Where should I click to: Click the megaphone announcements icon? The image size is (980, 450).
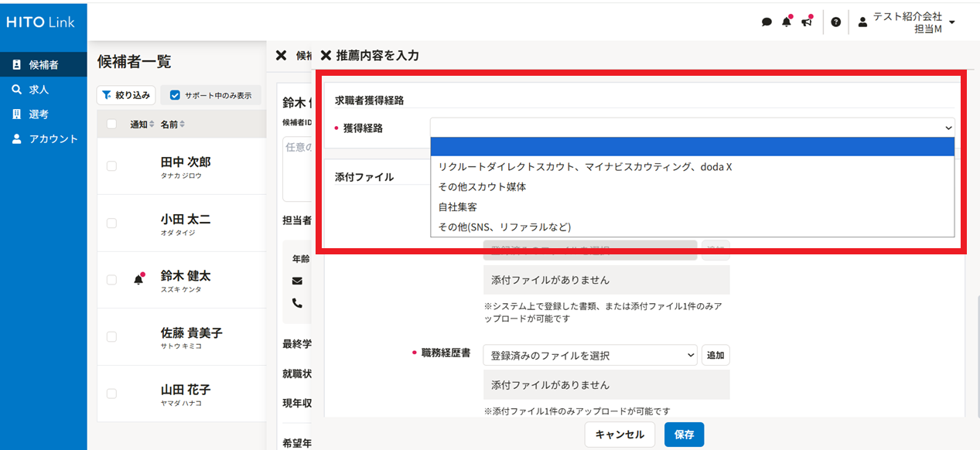click(807, 22)
